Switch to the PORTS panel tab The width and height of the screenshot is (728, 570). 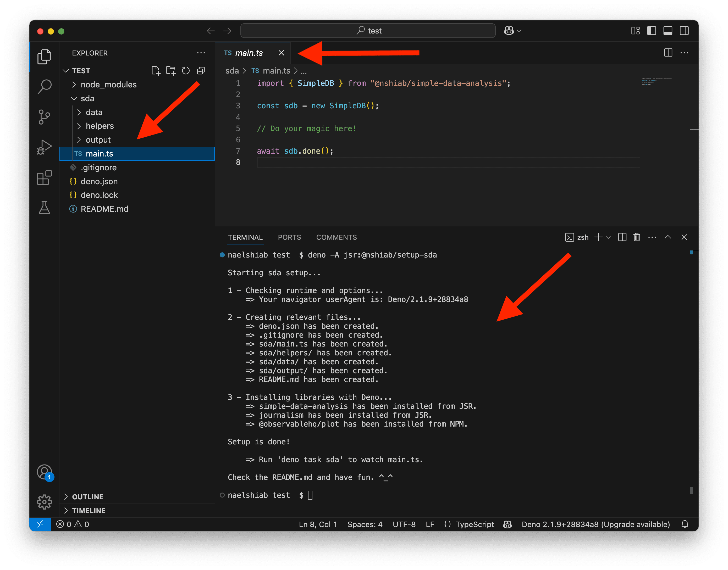coord(290,237)
